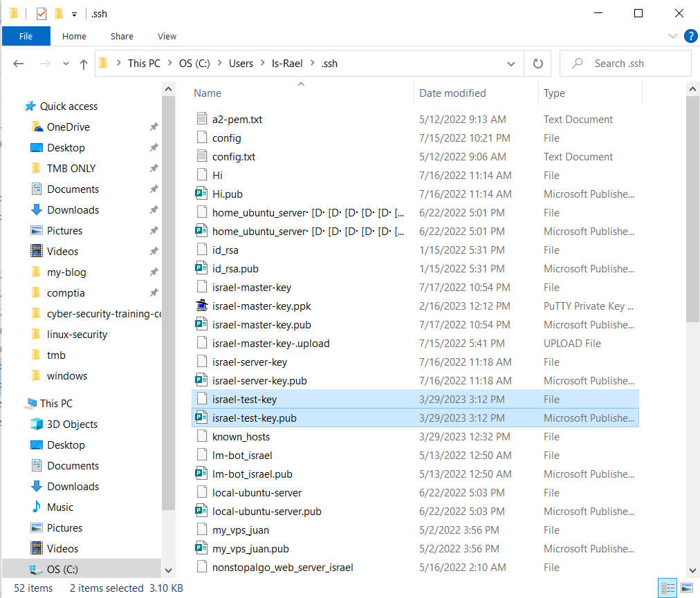Click the Publisher icon beside id_rsa.pub
Image resolution: width=700 pixels, height=598 pixels.
201,268
